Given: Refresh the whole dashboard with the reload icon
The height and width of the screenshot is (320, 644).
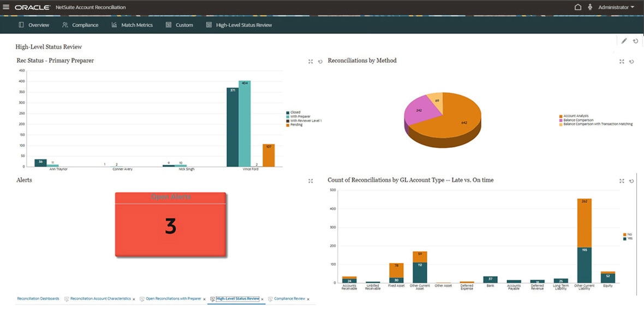Looking at the screenshot, I should [635, 41].
